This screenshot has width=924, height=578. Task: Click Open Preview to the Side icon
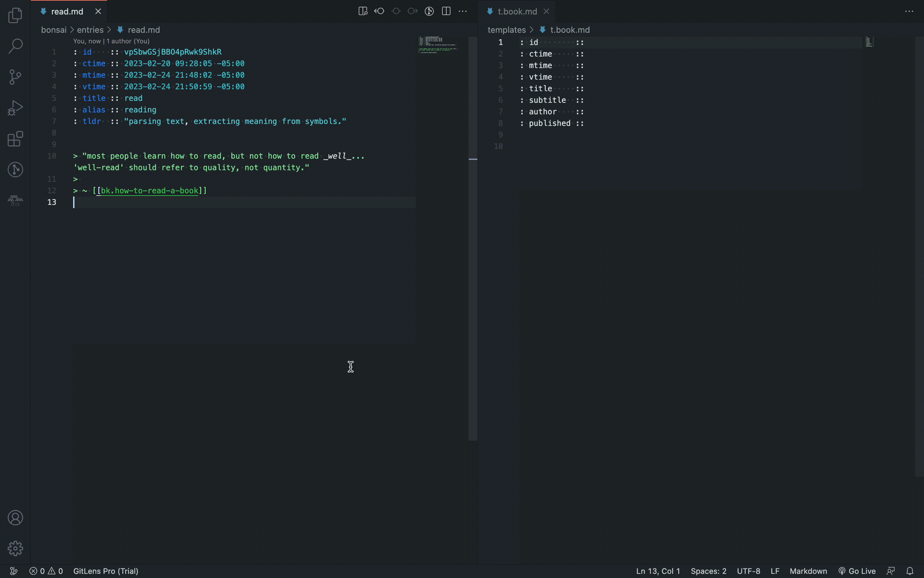(x=363, y=11)
